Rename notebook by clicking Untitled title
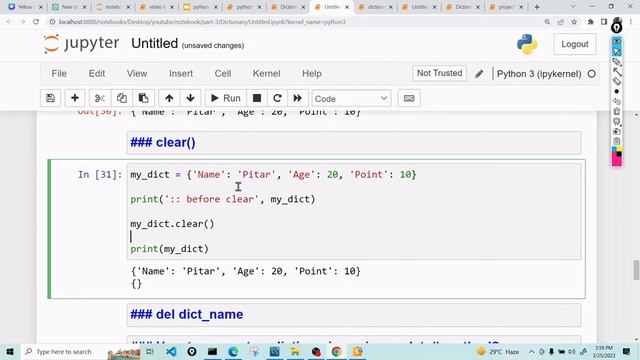The height and width of the screenshot is (360, 640). (x=155, y=43)
